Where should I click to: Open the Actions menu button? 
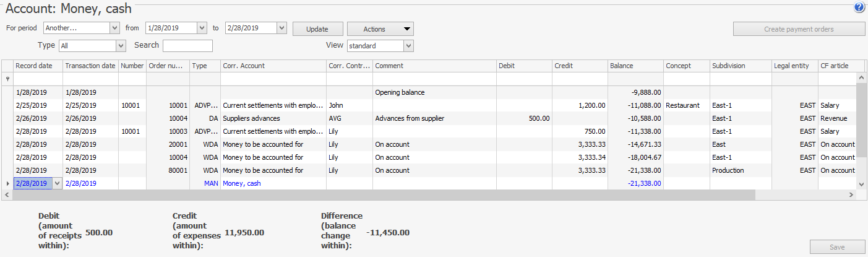point(380,29)
